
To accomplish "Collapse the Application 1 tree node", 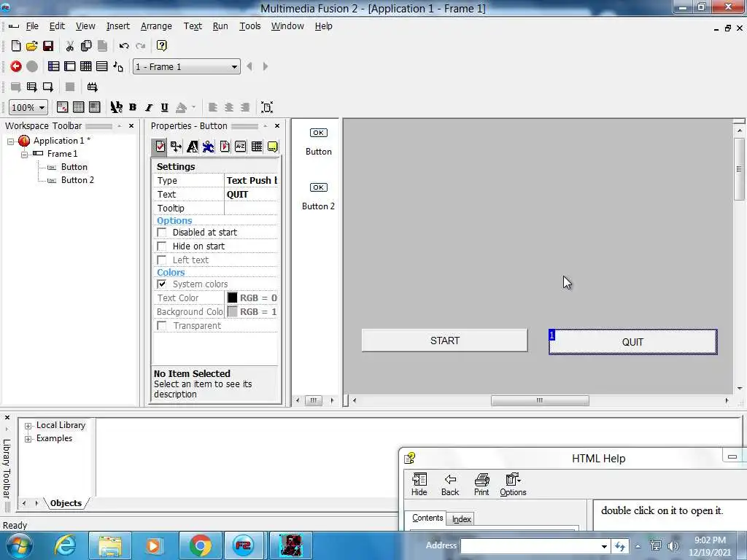I will (x=10, y=141).
